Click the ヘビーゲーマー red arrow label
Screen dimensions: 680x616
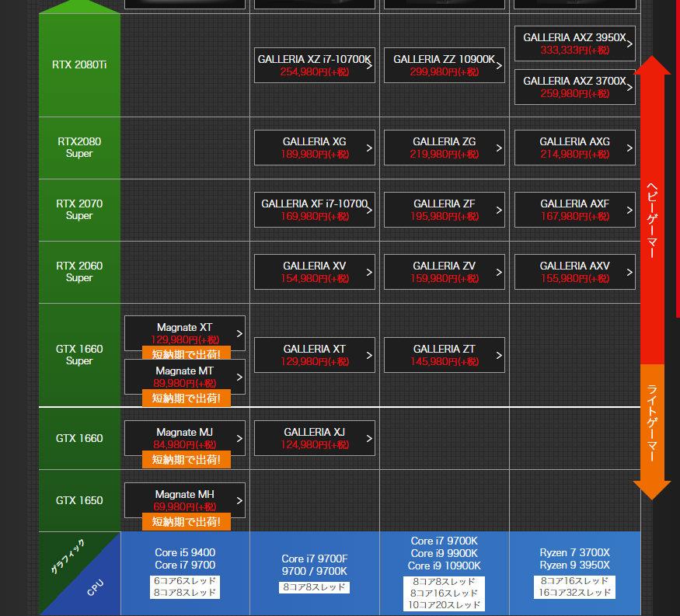pos(652,220)
